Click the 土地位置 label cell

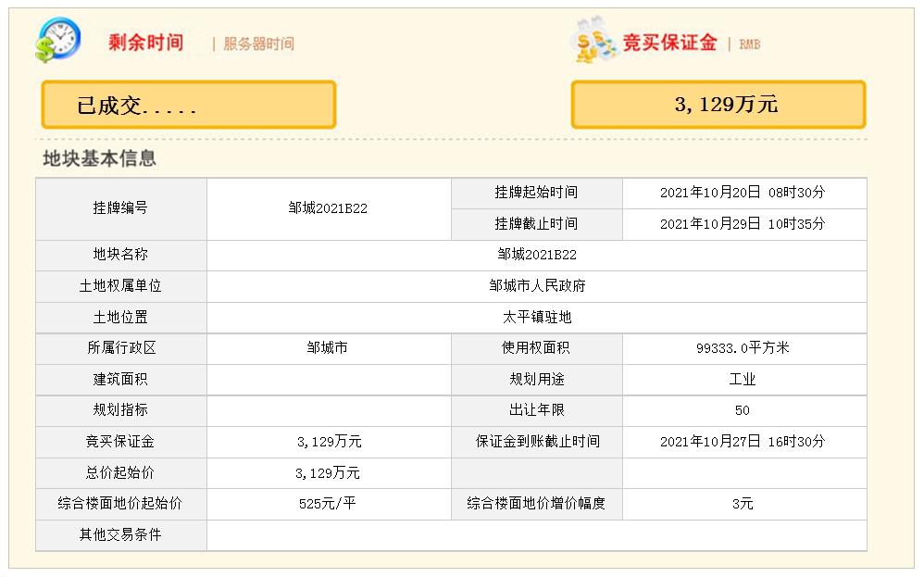coord(121,318)
